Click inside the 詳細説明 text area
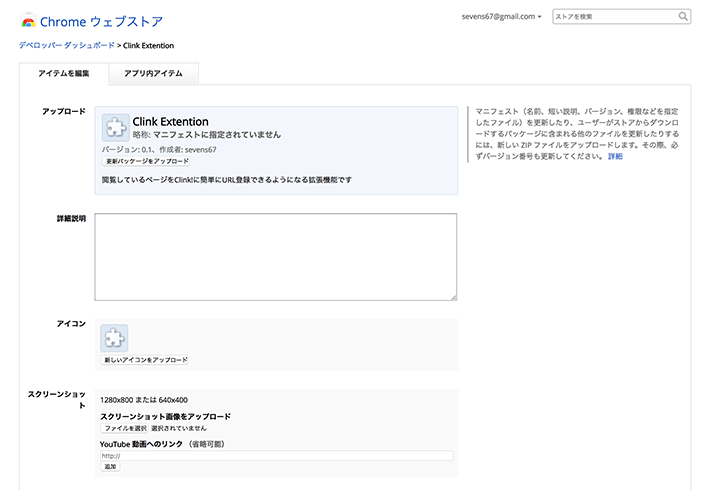 (x=275, y=257)
